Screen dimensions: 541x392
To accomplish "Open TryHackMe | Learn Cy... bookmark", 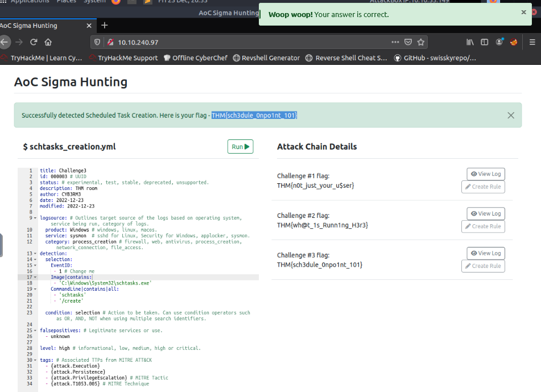I will click(x=42, y=58).
